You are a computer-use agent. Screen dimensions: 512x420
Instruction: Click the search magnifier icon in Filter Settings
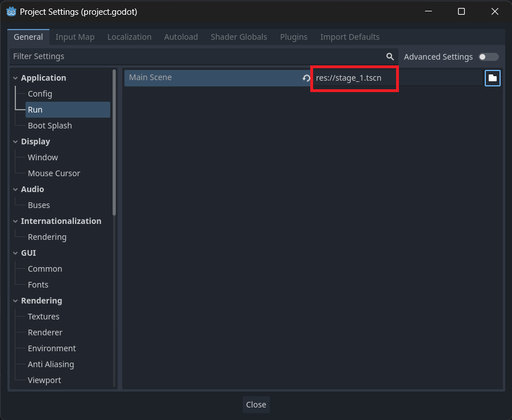pyautogui.click(x=390, y=56)
